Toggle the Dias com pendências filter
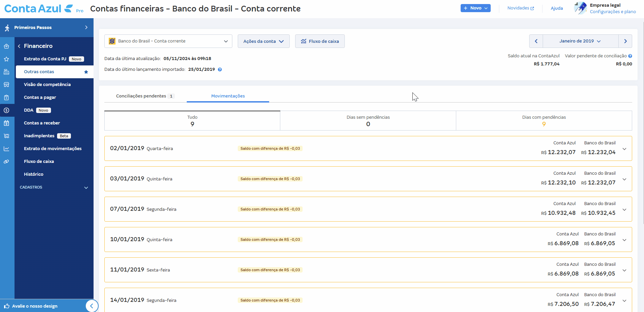 (x=544, y=120)
